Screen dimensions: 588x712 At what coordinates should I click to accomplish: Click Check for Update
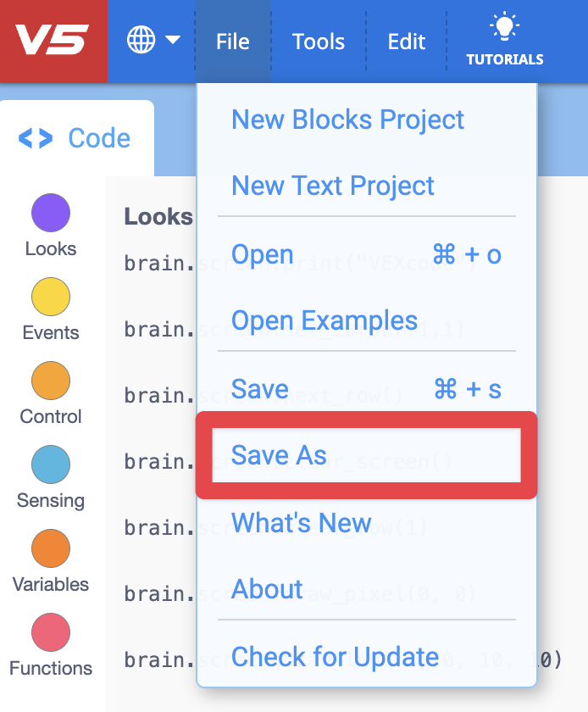point(335,657)
